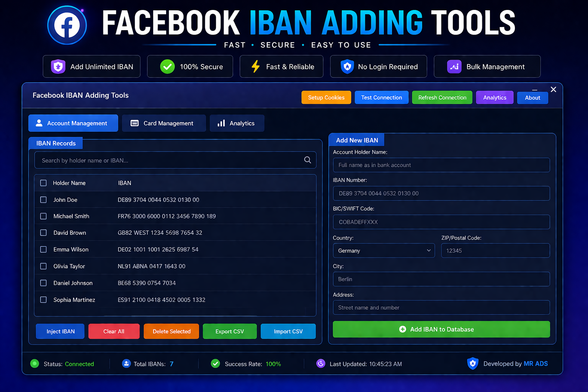
Task: Open the Country dropdown showing Germany
Action: point(384,251)
